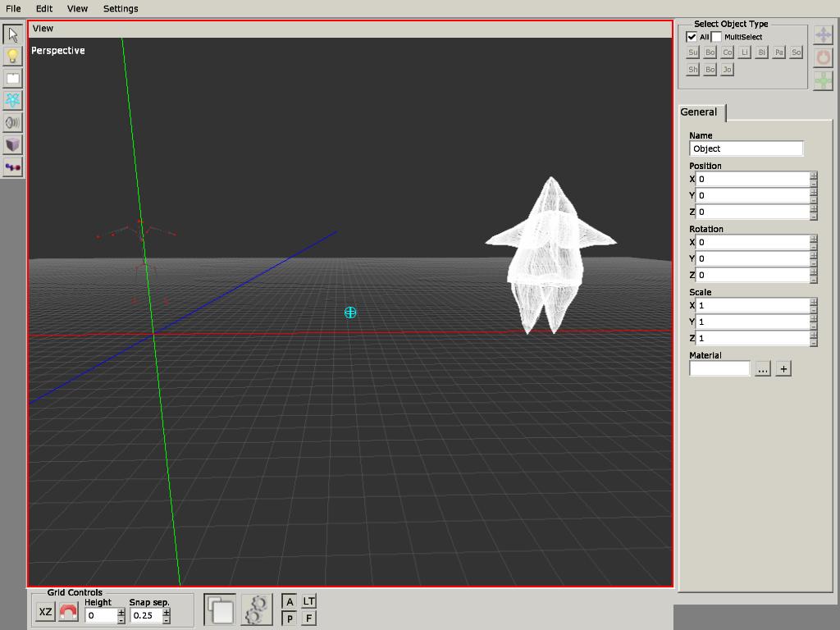The width and height of the screenshot is (840, 630).
Task: Click the object Name input field
Action: point(746,148)
